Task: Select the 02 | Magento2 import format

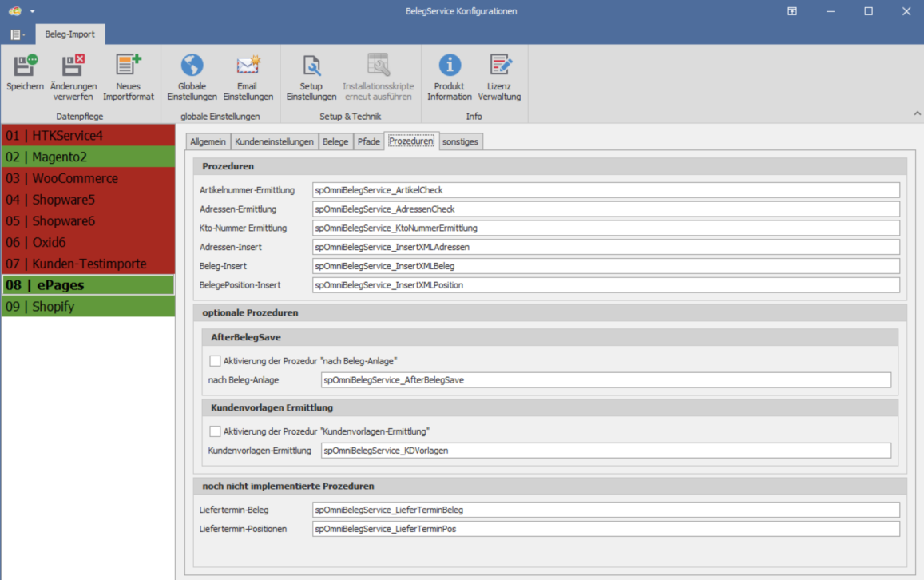Action: (88, 157)
